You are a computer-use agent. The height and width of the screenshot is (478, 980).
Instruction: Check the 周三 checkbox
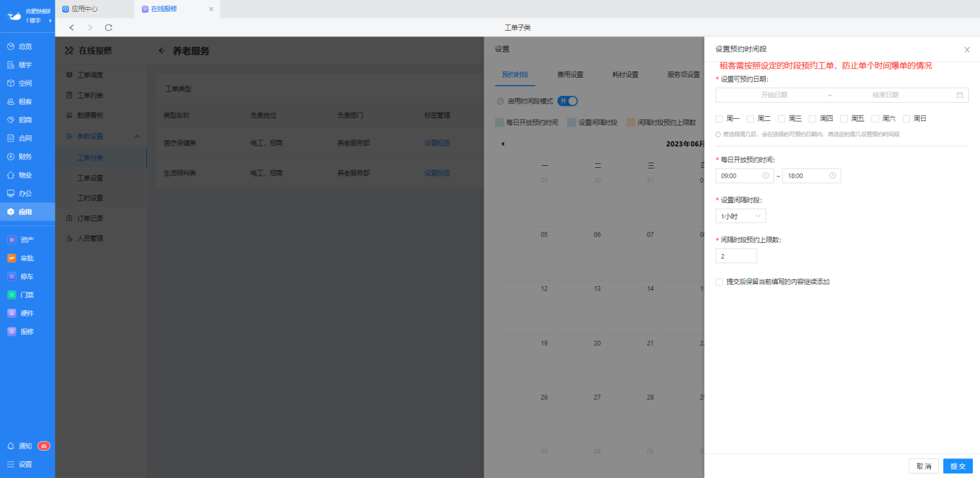[782, 119]
